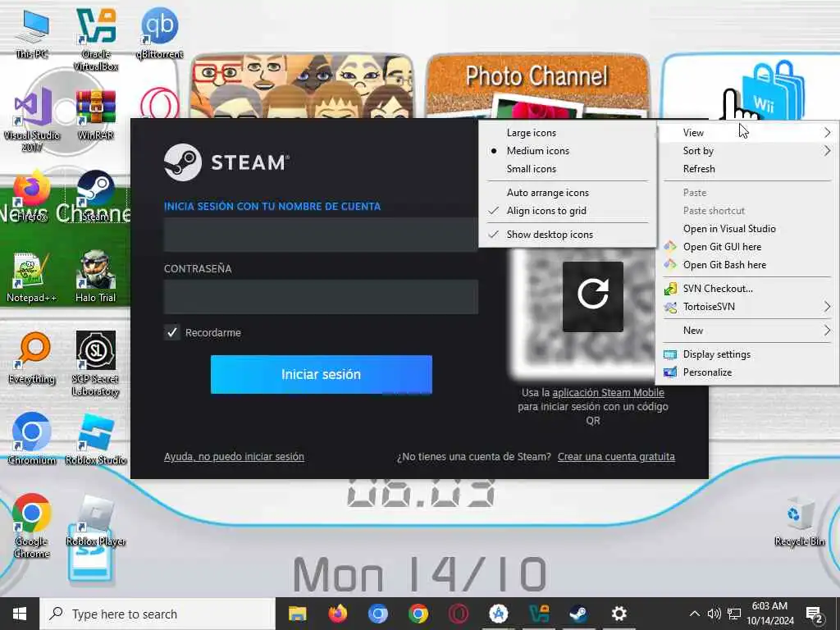Select Medium icons view option
This screenshot has width=840, height=630.
tap(568, 151)
